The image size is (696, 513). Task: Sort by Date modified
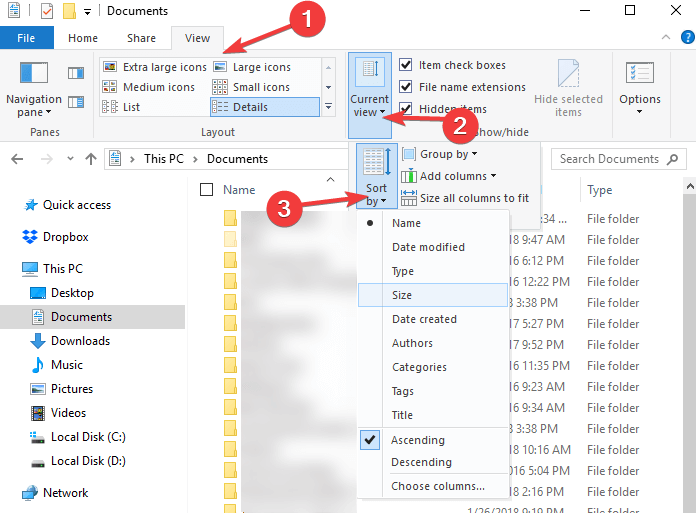pos(433,247)
